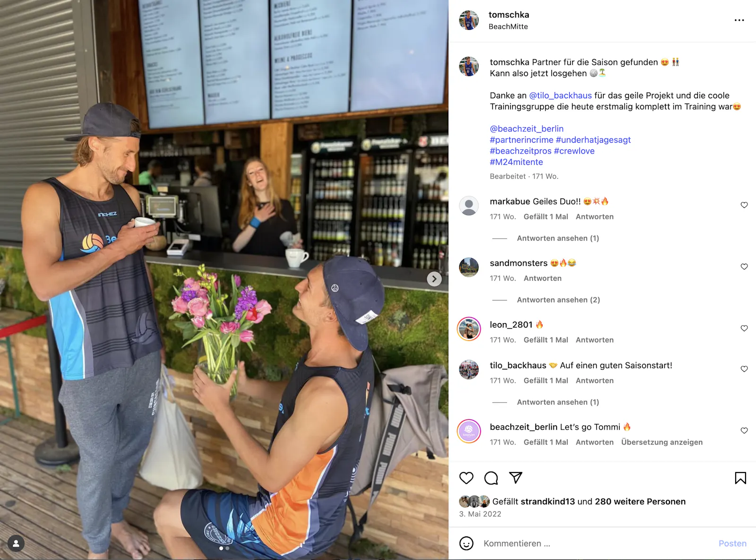Click Antworten on leon_2801's comment
Image resolution: width=756 pixels, height=560 pixels.
(594, 340)
